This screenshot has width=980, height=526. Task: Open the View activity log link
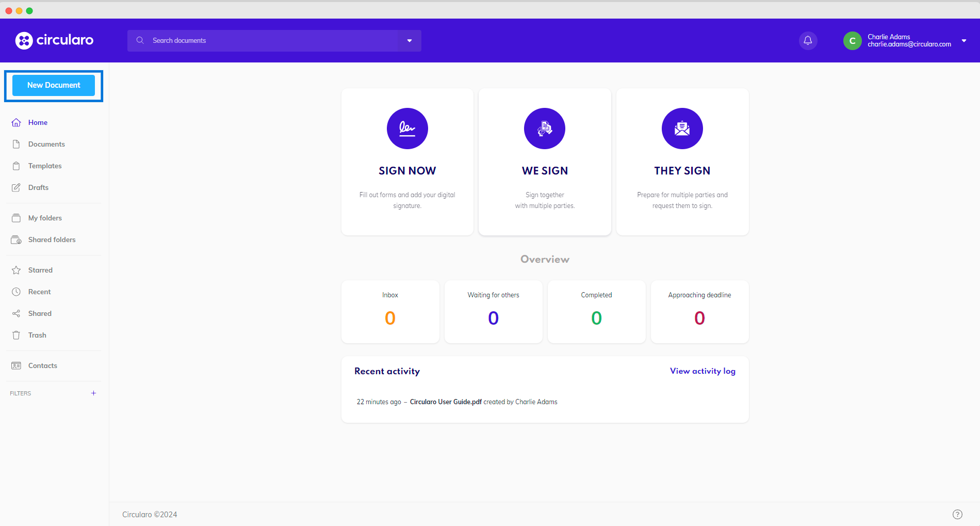(x=703, y=371)
